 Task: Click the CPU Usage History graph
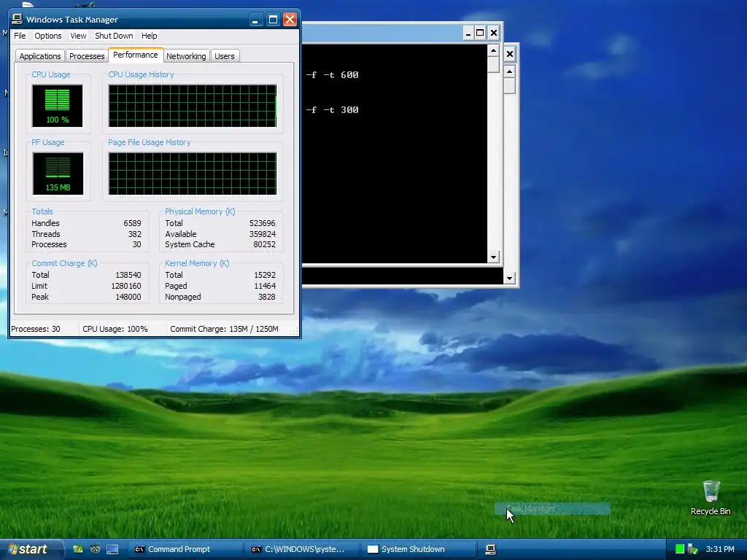pos(193,106)
